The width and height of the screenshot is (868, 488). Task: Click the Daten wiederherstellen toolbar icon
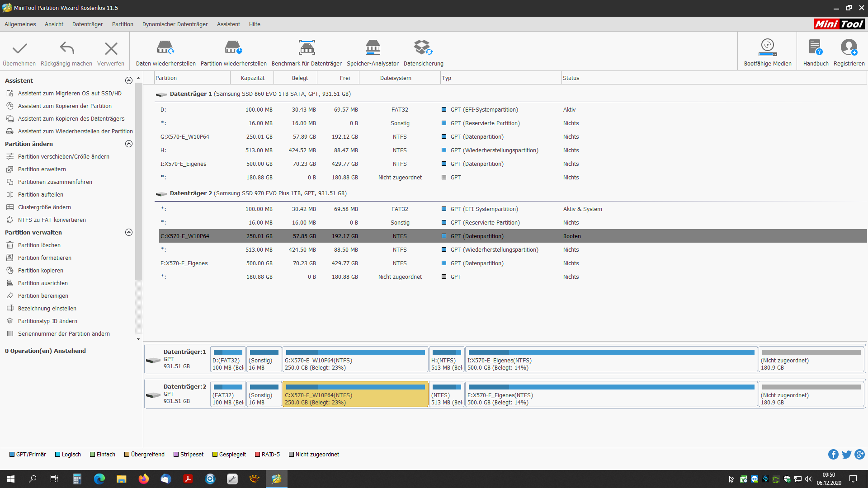(x=165, y=48)
